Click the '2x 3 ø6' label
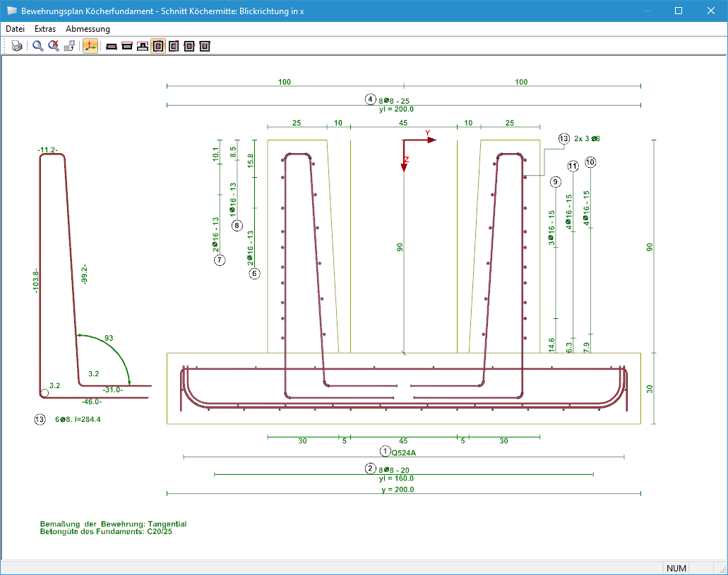The width and height of the screenshot is (728, 575). (x=587, y=138)
